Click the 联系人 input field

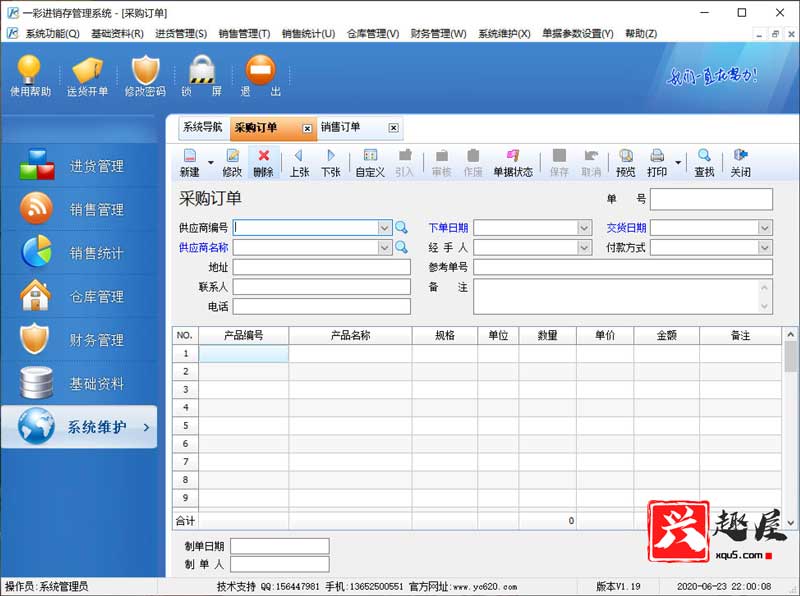(x=322, y=287)
